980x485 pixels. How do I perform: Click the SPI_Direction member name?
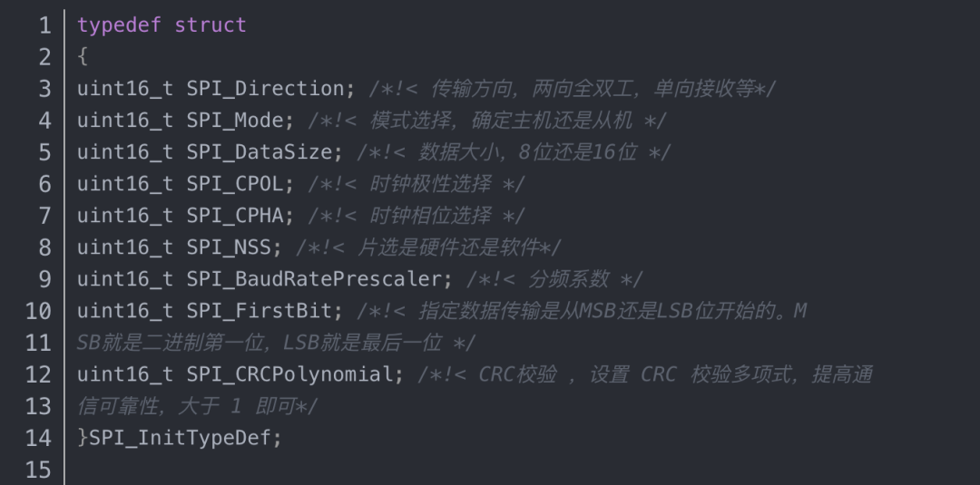coord(265,89)
